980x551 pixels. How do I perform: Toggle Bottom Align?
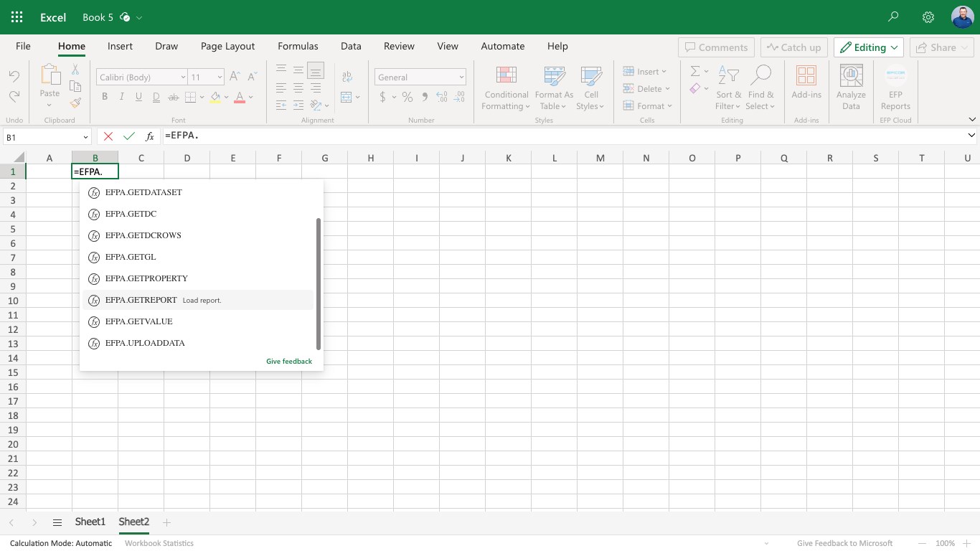click(x=315, y=71)
